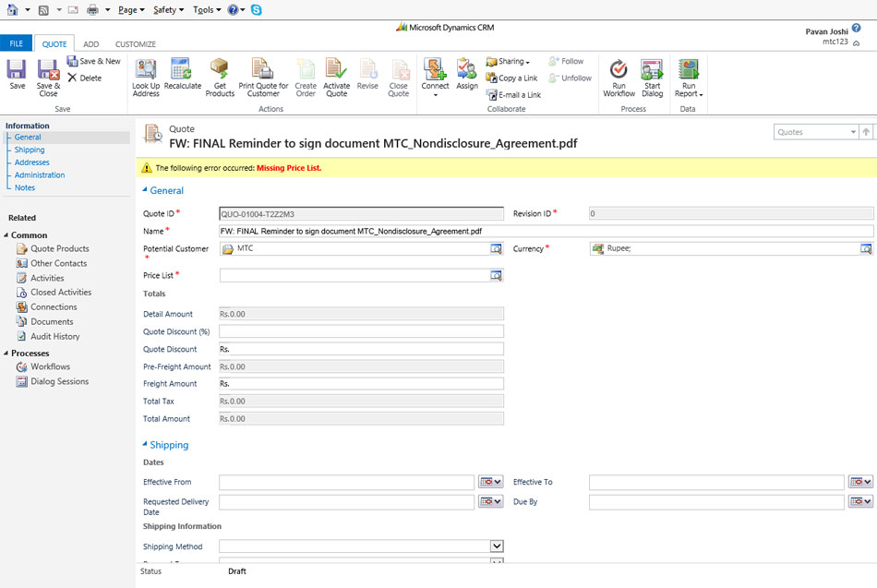
Task: Click the Look Up Address icon
Action: (146, 71)
